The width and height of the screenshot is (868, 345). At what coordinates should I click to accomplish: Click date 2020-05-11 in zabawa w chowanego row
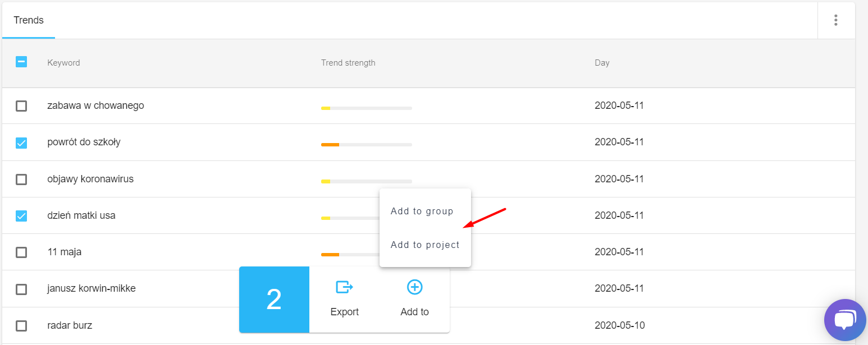pos(619,105)
